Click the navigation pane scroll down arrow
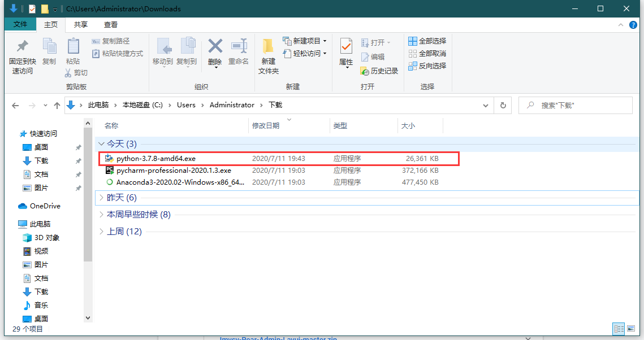Screen dimensions: 644x340 (x=88, y=318)
